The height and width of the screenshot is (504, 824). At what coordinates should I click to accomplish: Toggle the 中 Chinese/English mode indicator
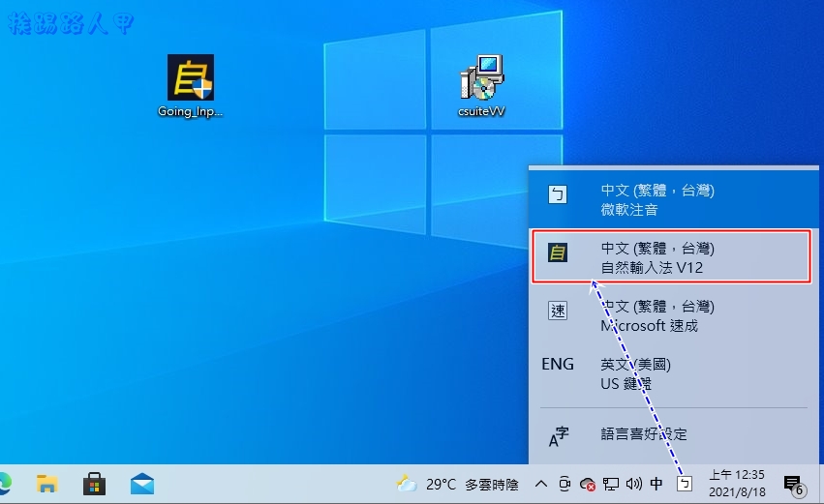click(656, 484)
